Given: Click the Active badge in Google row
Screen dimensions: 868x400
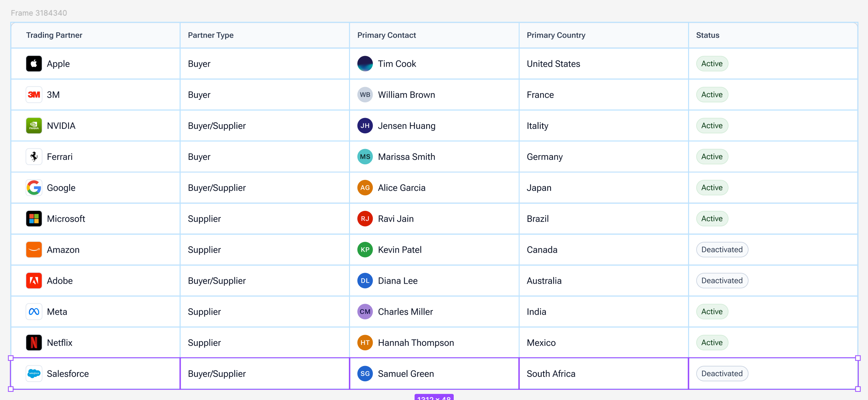Looking at the screenshot, I should pyautogui.click(x=712, y=187).
